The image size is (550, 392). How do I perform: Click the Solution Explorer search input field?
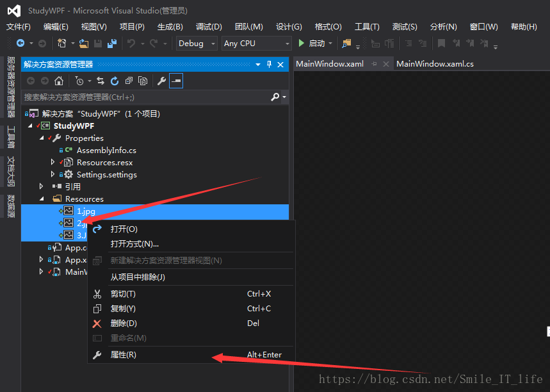point(145,97)
